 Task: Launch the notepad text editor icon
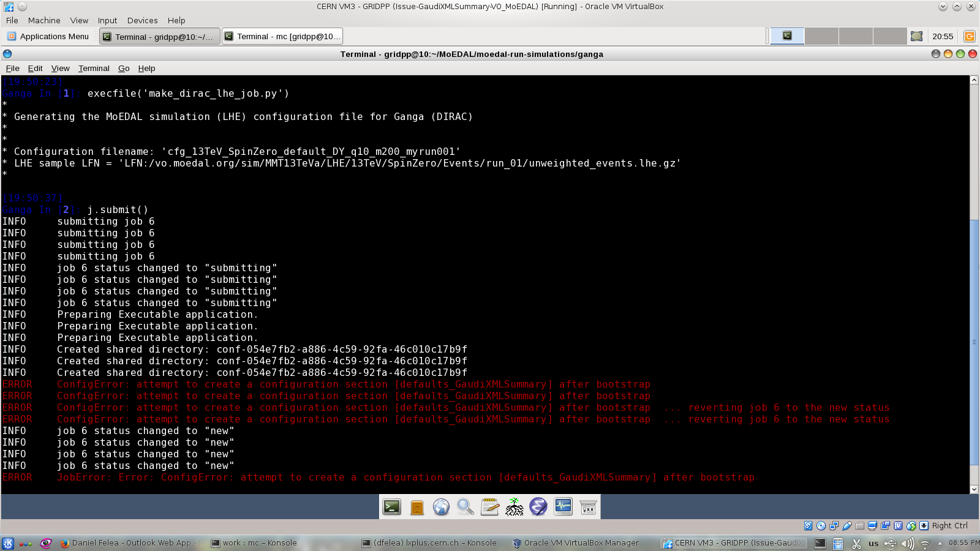[490, 507]
